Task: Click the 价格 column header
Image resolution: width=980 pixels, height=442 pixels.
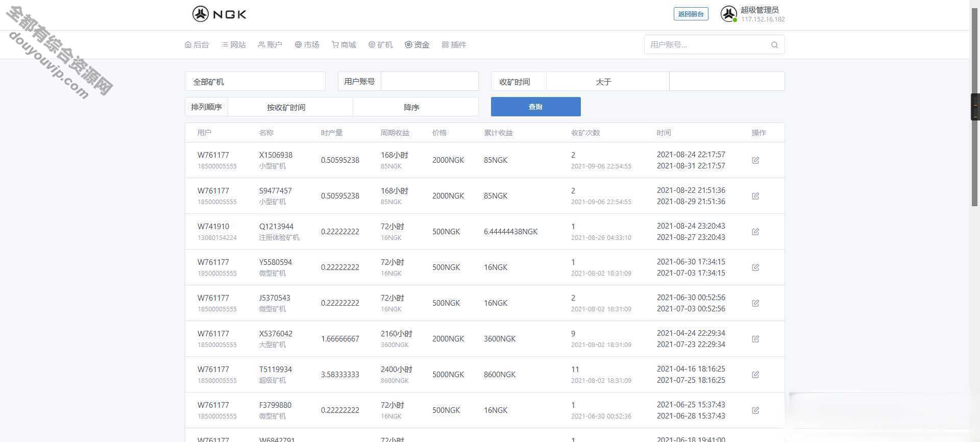Action: coord(439,133)
